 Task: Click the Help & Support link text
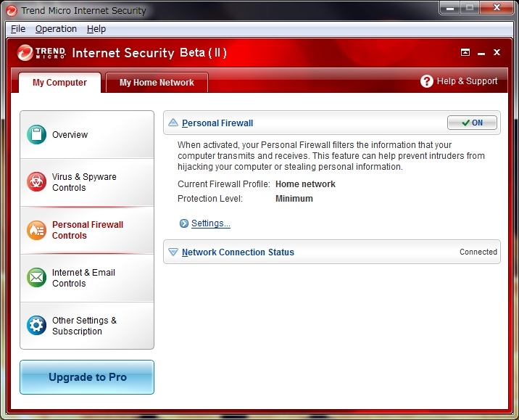(x=467, y=81)
